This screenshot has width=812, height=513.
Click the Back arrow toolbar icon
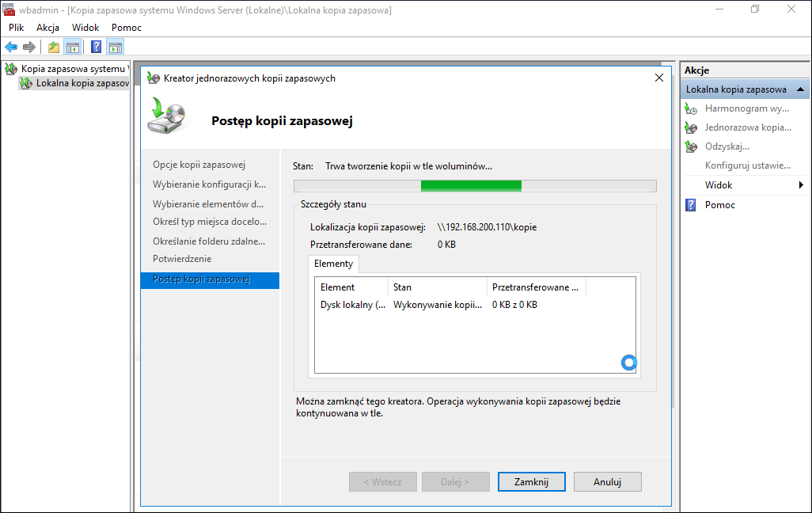tap(11, 47)
